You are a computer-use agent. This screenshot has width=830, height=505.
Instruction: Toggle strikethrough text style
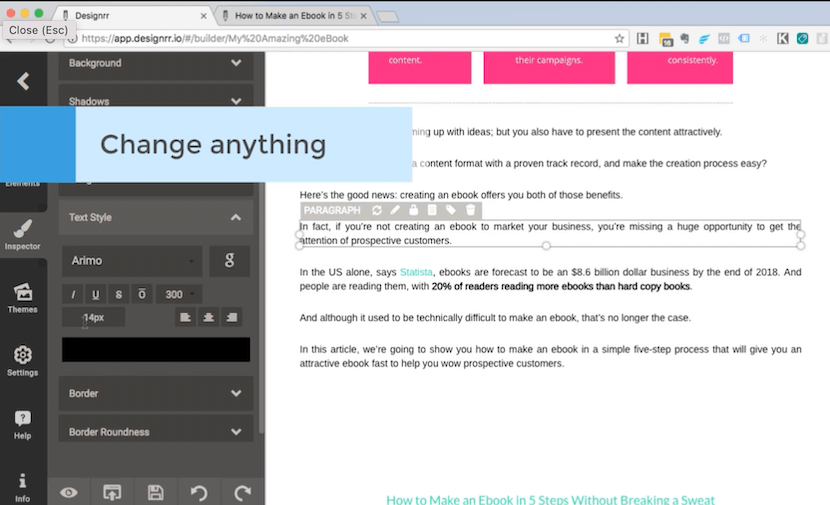tap(119, 294)
